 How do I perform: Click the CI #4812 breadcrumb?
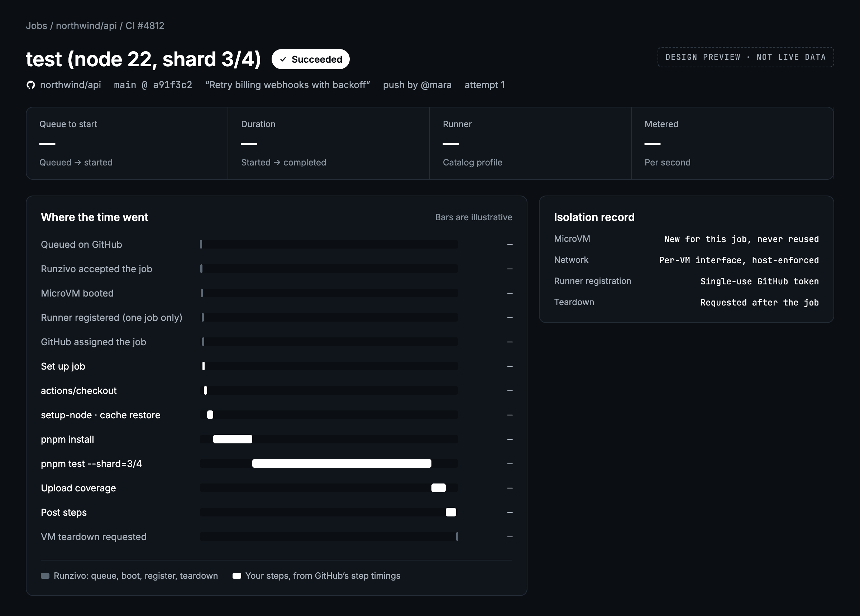(145, 26)
